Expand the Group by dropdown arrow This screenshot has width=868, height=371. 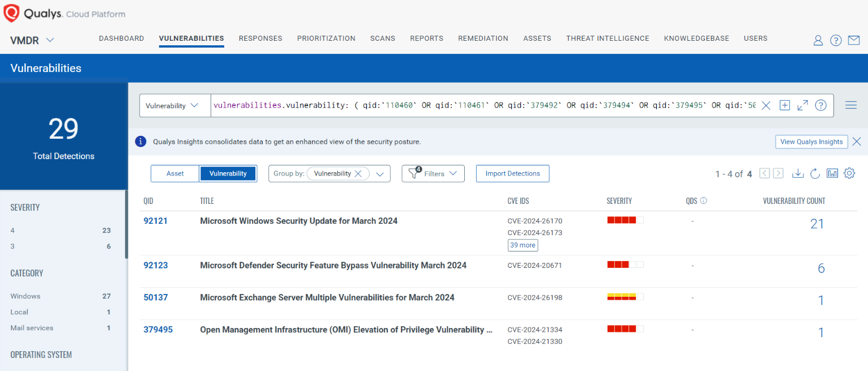click(x=380, y=174)
